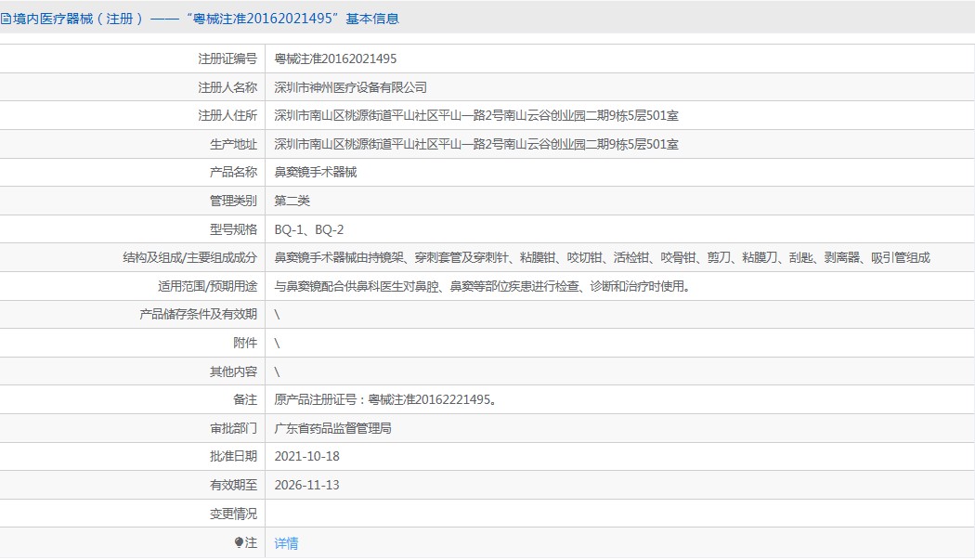Click registration number value 粤械注准20162021495 in first row
The image size is (975, 560).
coord(335,59)
